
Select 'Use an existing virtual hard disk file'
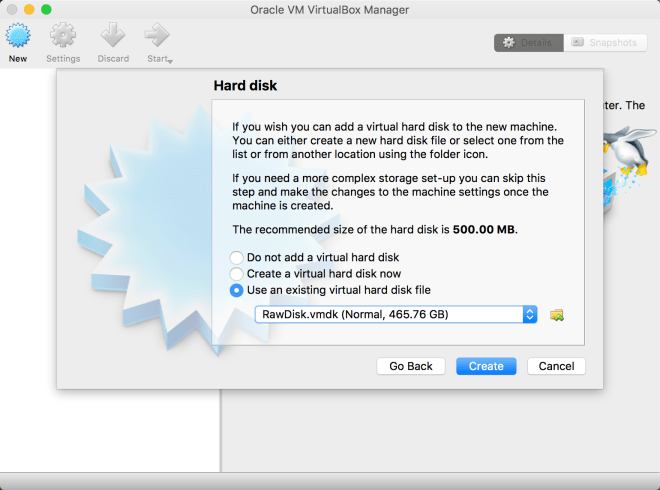(237, 290)
